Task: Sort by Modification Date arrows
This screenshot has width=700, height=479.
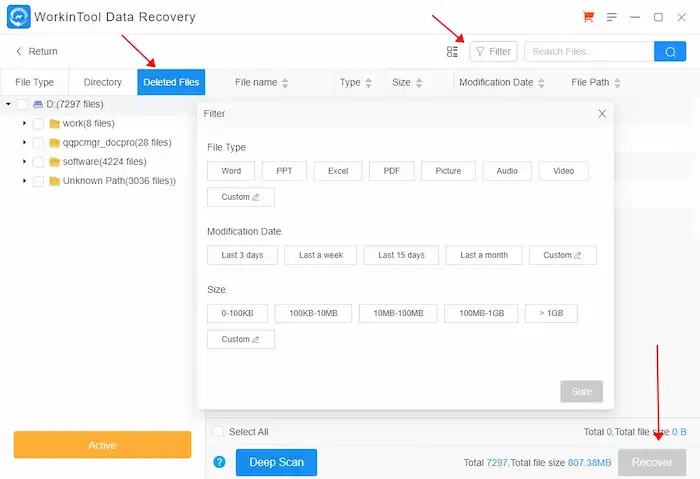Action: click(541, 83)
